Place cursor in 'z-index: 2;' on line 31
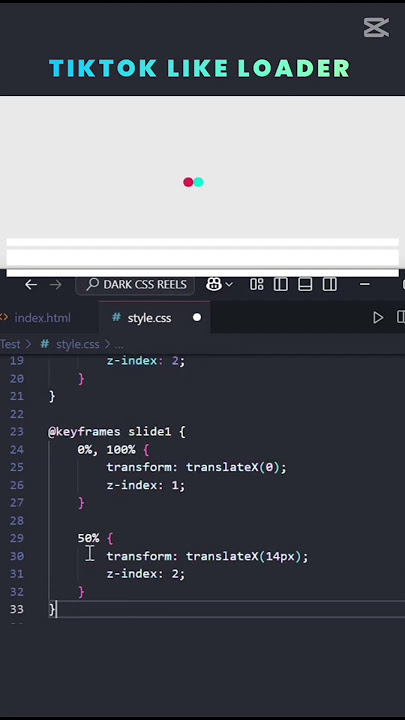The height and width of the screenshot is (720, 405). (x=146, y=574)
